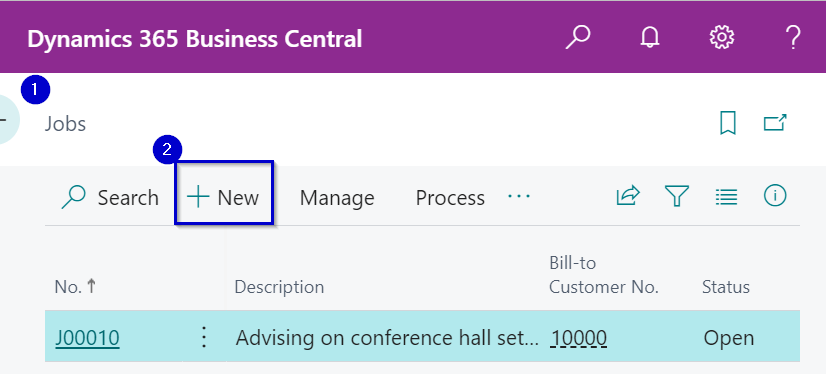Open Jobs page in new window
This screenshot has height=374, width=826.
point(775,123)
